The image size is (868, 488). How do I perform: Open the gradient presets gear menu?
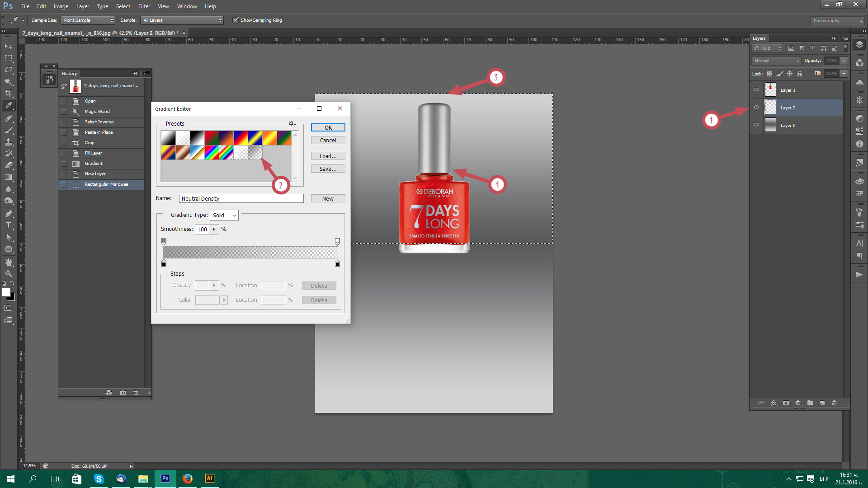point(292,123)
